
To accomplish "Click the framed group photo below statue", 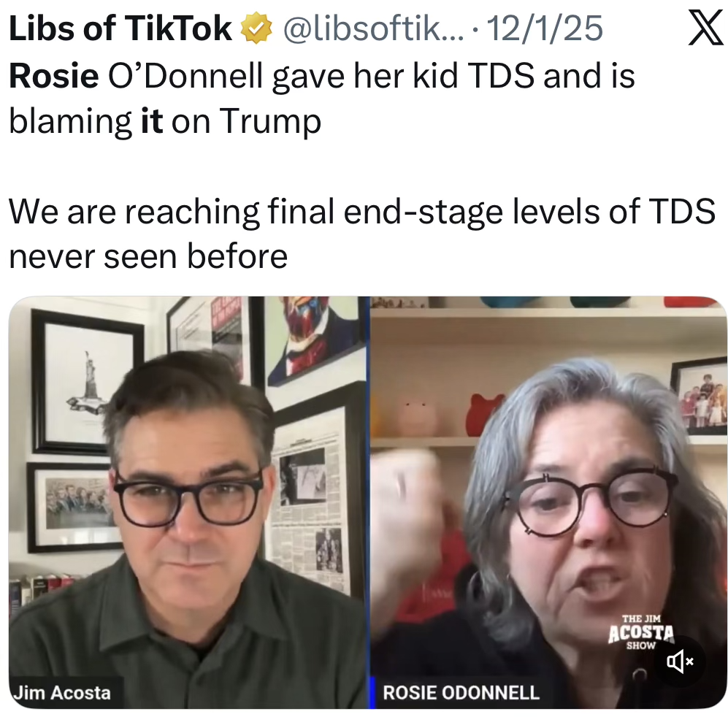I will [x=73, y=507].
